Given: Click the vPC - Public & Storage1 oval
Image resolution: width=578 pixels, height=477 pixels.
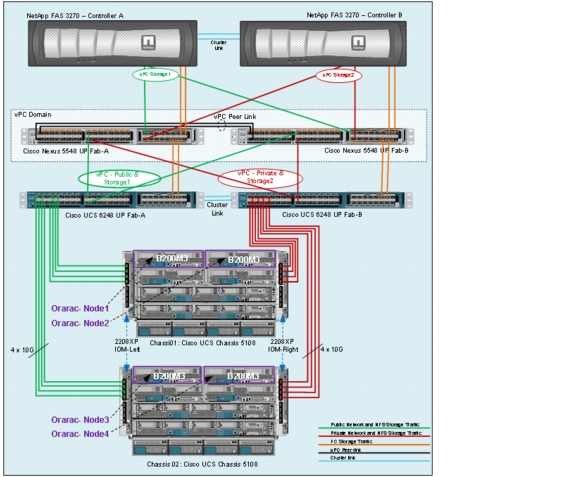Looking at the screenshot, I should tap(119, 178).
